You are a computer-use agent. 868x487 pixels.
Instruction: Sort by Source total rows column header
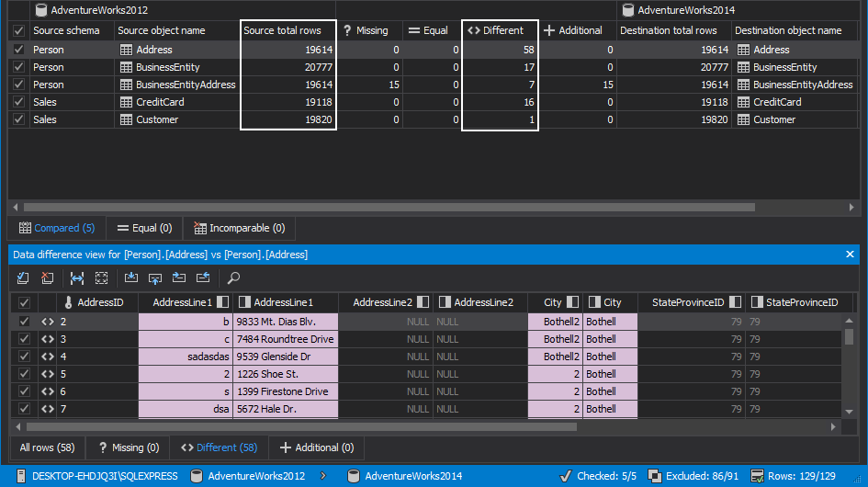tap(288, 30)
